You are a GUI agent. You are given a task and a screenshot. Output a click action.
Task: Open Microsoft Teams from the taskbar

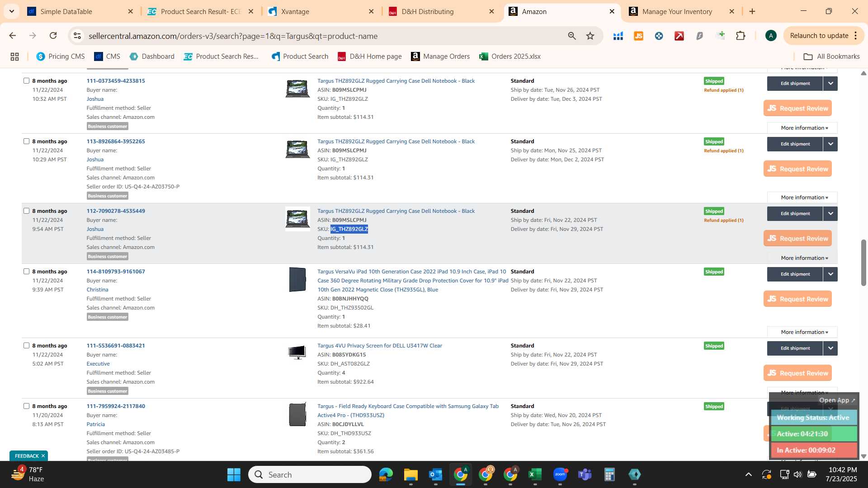[585, 474]
